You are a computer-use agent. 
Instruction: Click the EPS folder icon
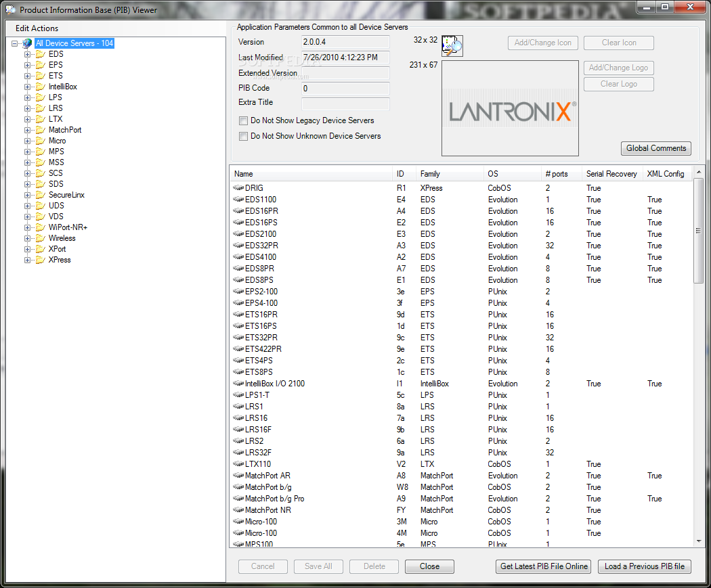(x=41, y=65)
